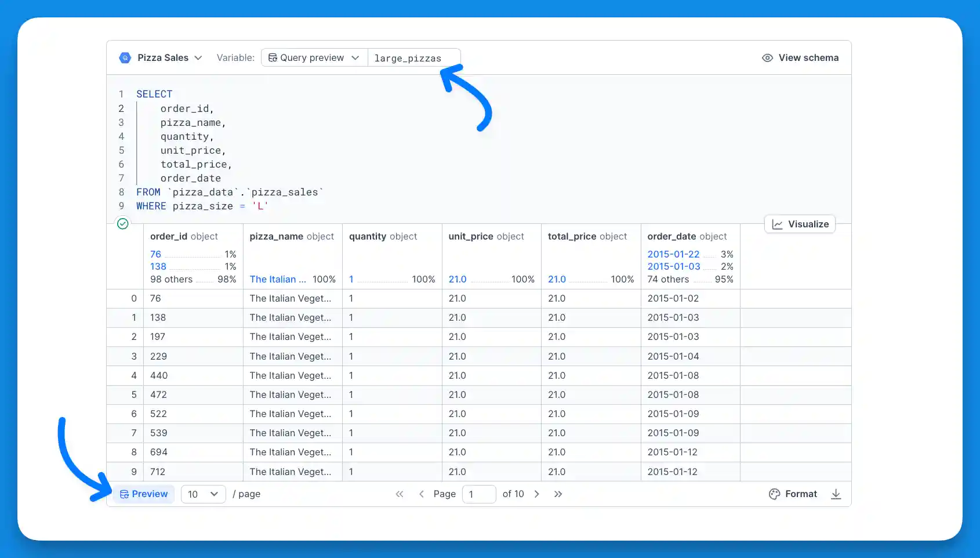Click the Visualize chart icon
This screenshot has height=558, width=980.
point(778,224)
